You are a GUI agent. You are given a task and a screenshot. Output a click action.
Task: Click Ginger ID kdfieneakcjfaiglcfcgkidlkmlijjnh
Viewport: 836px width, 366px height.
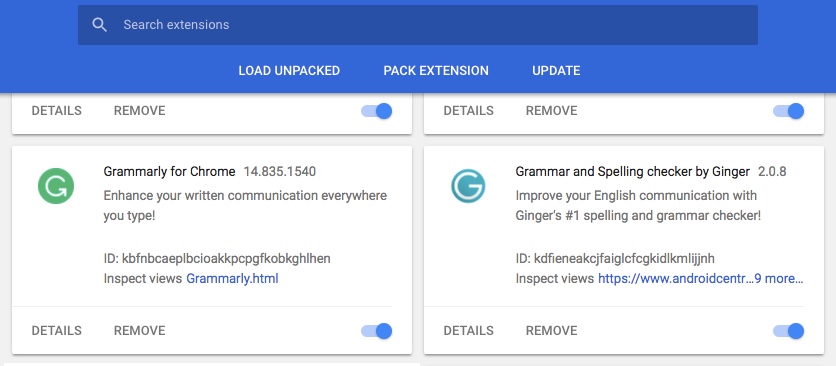coord(615,259)
